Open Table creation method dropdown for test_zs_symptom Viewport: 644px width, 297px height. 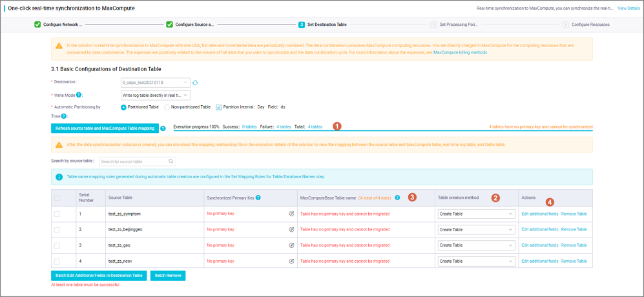click(477, 214)
